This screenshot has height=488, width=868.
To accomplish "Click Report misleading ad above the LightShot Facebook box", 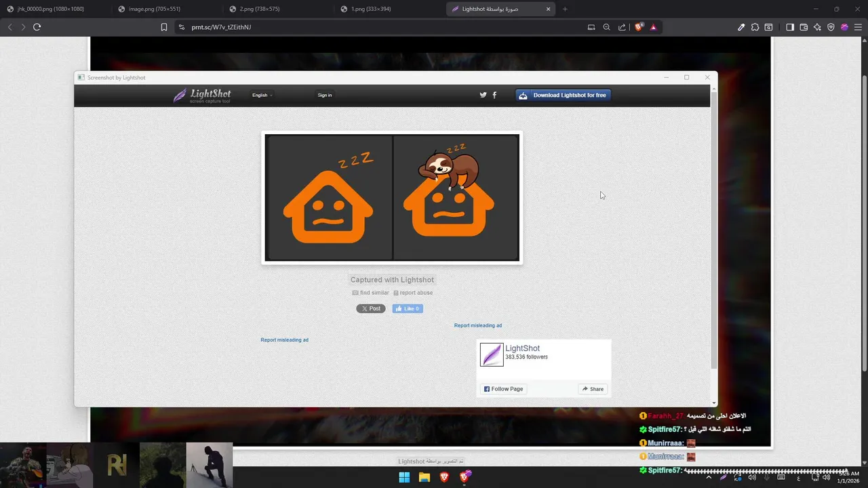I will point(478,325).
